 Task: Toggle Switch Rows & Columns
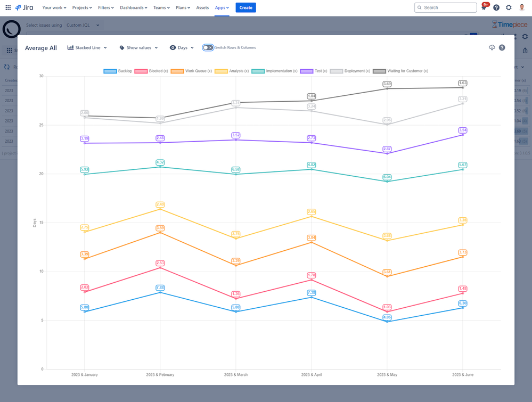pos(208,47)
